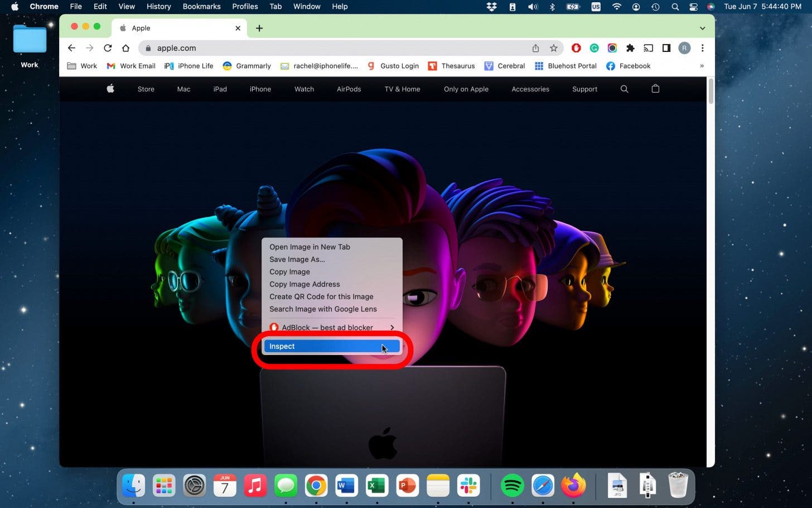
Task: Share this page from address bar
Action: coord(535,48)
